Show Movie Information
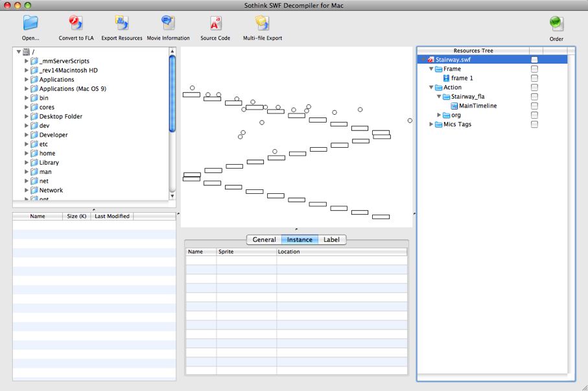Viewport: 588px width, 391px height. tap(168, 23)
